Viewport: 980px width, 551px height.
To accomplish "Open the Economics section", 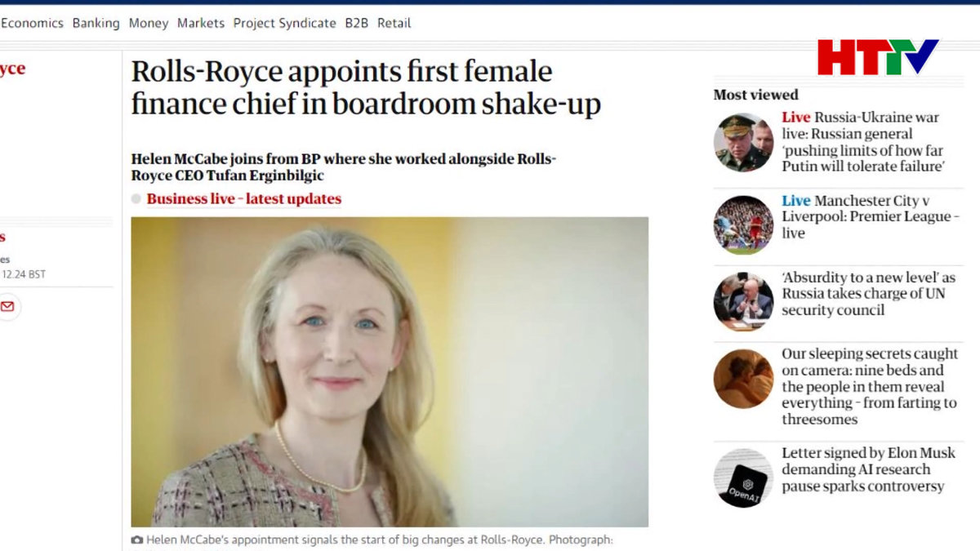I will pyautogui.click(x=32, y=23).
